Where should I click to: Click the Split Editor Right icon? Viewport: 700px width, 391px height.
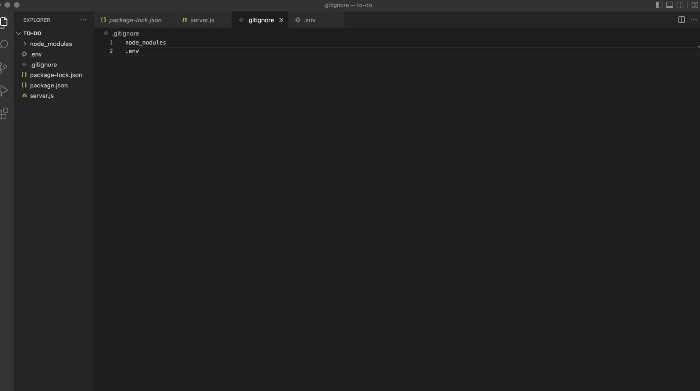coord(681,20)
